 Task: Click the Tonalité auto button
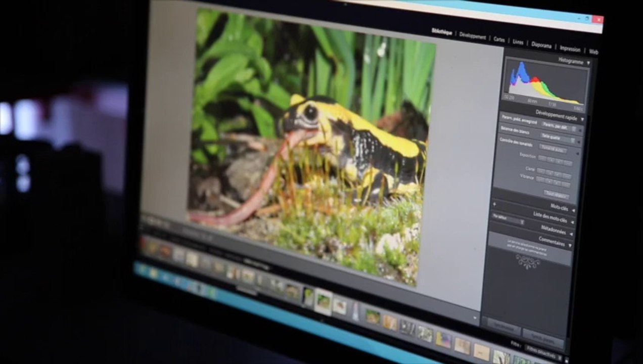coord(553,148)
